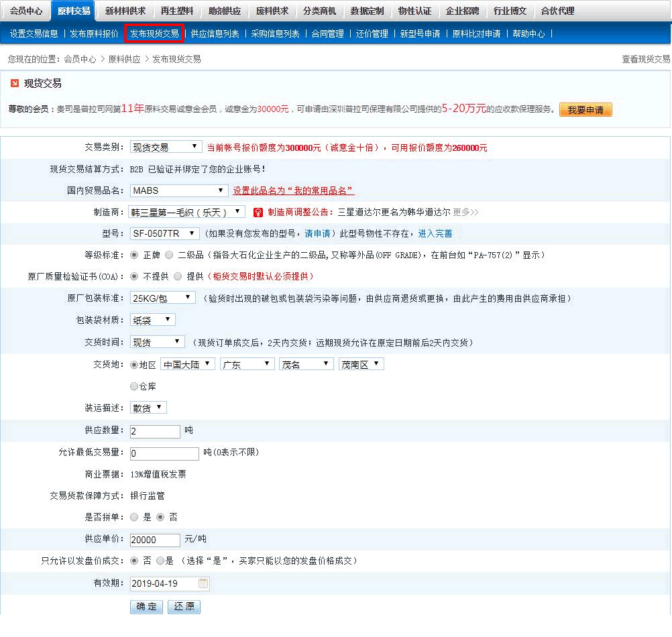Click 更多>> announcement link
Viewport: 672px width, 637px height.
click(465, 212)
